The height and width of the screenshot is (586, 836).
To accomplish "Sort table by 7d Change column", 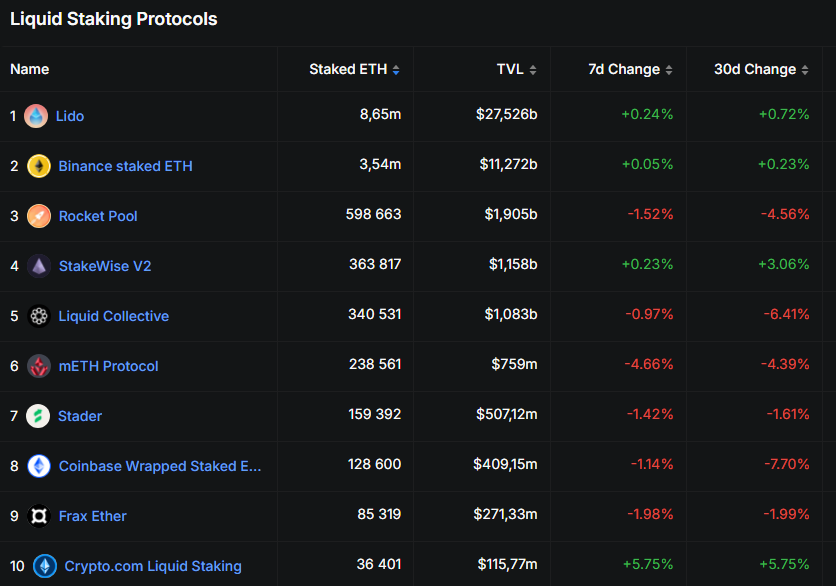I will point(630,69).
